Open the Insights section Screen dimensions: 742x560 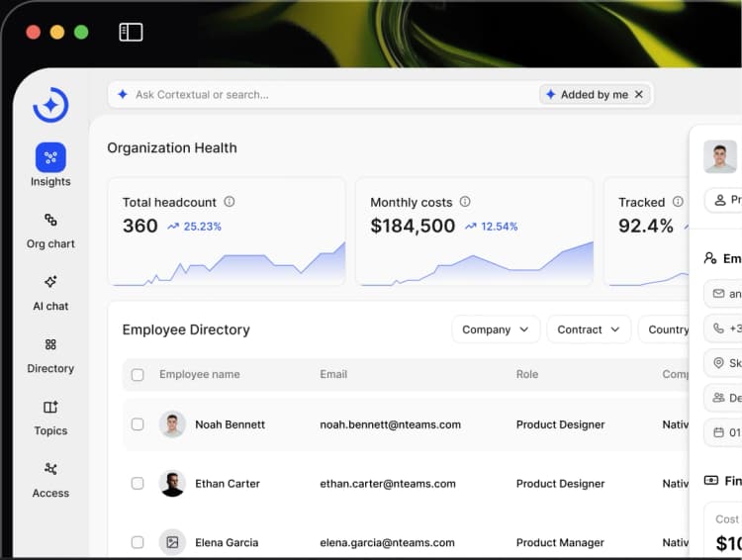(50, 164)
